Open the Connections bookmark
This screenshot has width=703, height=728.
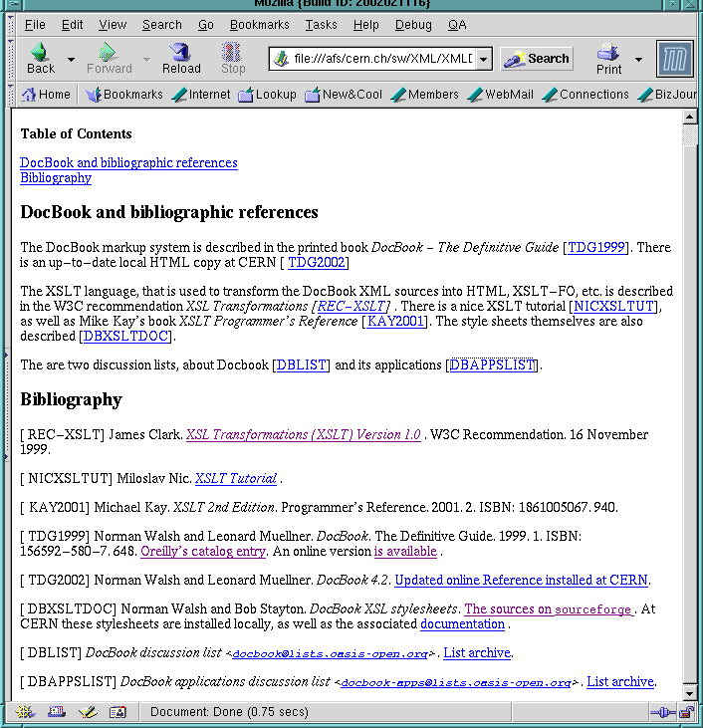click(586, 95)
